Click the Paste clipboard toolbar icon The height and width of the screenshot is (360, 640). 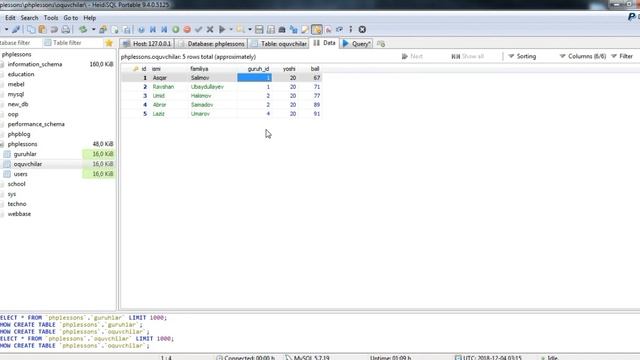click(x=42, y=29)
